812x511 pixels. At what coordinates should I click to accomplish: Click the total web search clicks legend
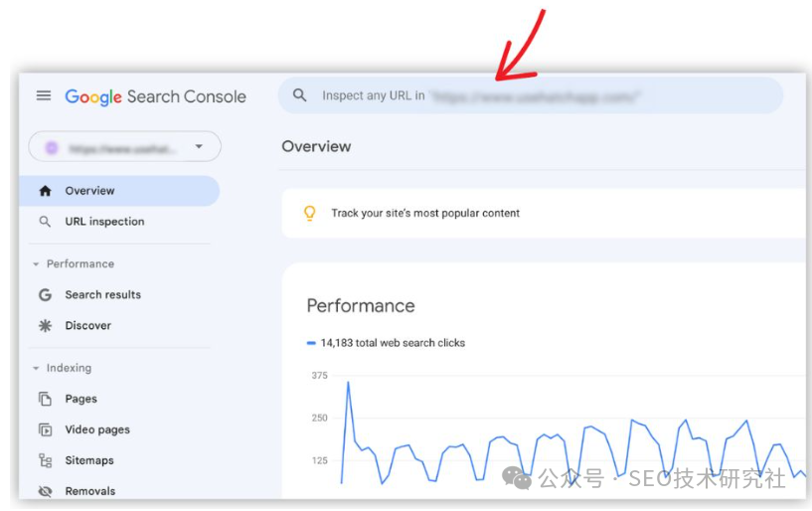387,343
